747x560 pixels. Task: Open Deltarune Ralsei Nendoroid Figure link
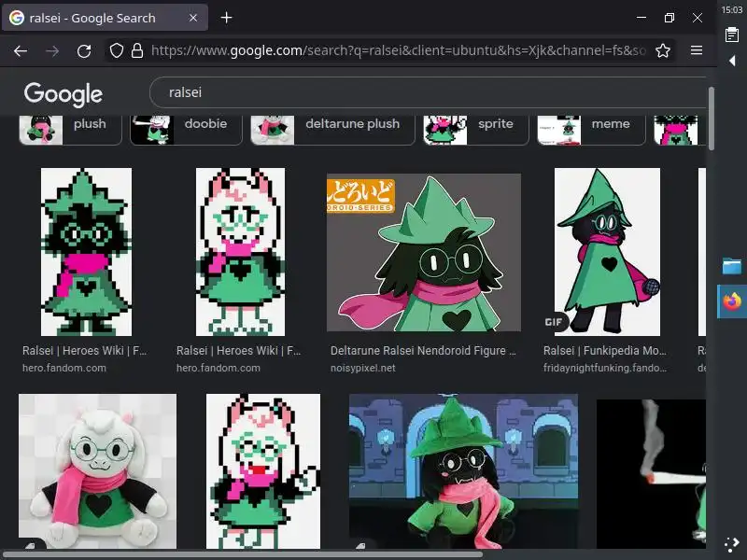[423, 351]
